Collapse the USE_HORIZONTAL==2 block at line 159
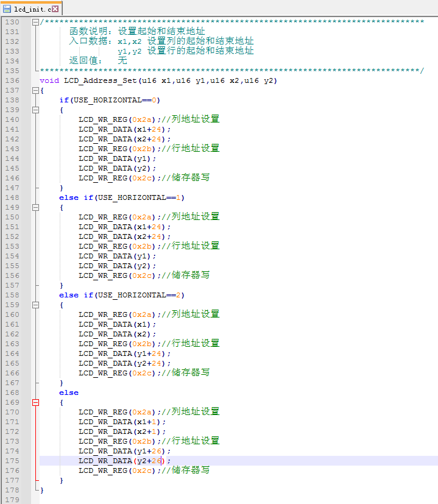The width and height of the screenshot is (438, 504). coord(36,305)
